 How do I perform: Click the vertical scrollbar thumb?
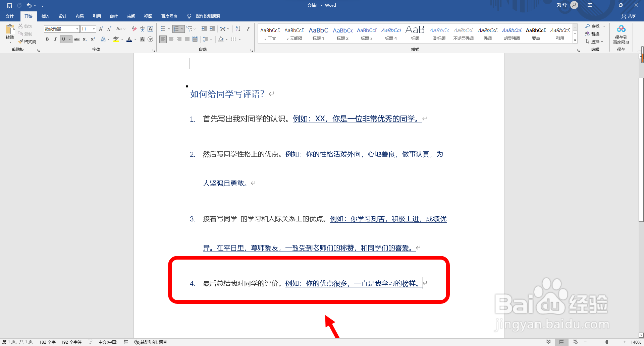[641, 149]
